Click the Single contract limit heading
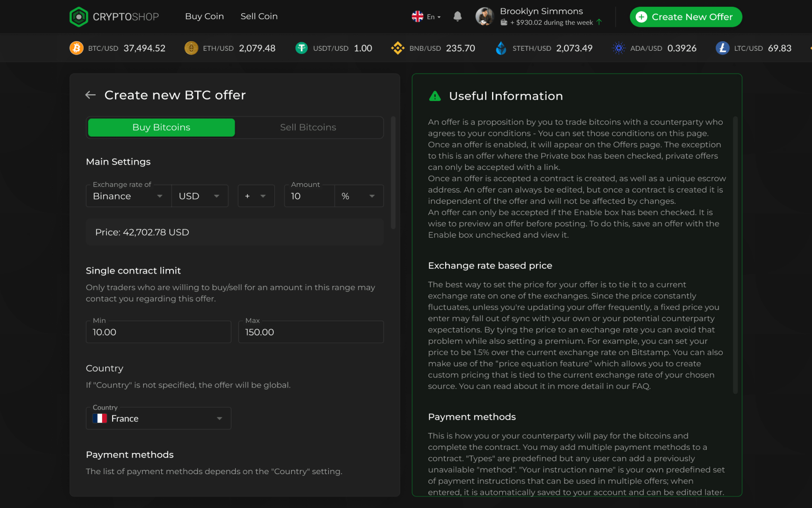812x508 pixels. 133,271
